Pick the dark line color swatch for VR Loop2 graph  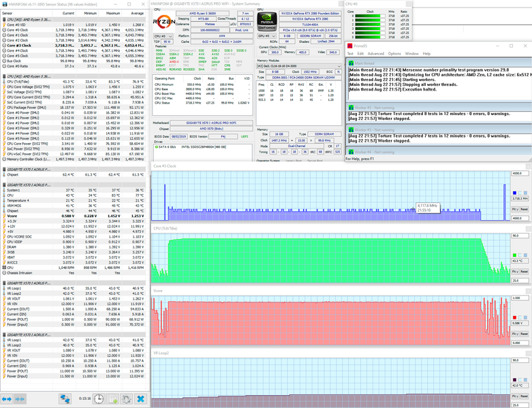(x=514, y=380)
